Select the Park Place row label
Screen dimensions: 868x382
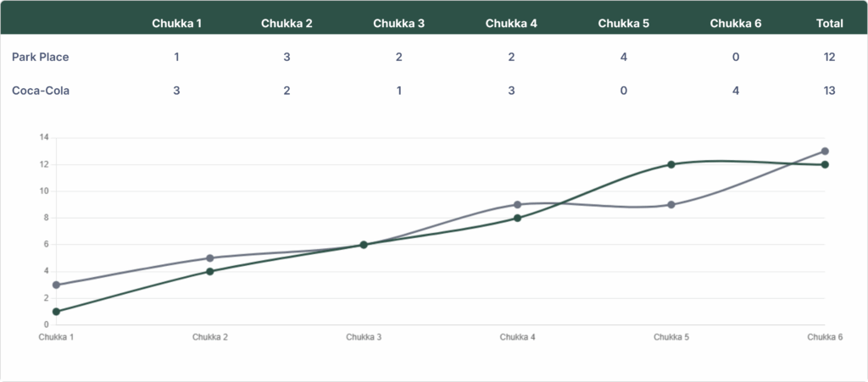(40, 57)
